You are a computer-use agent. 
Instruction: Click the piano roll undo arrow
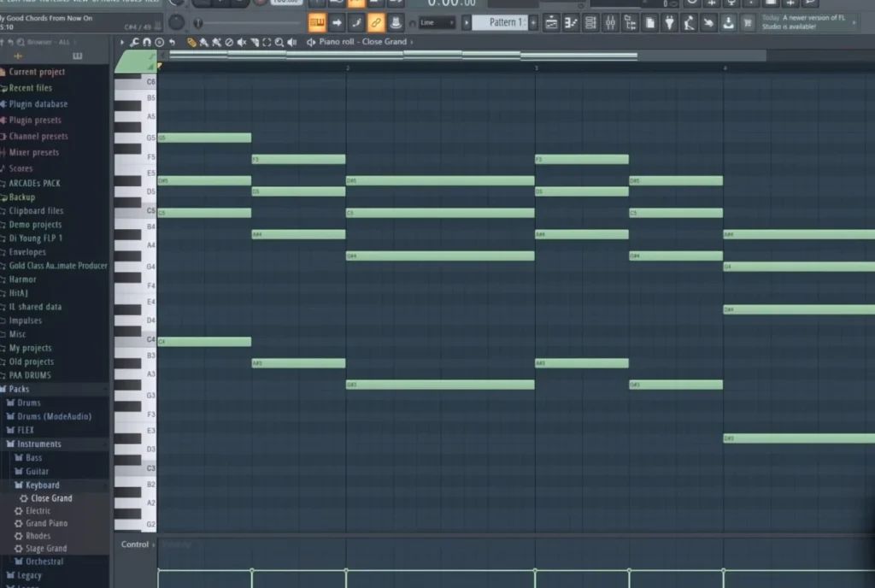(172, 42)
